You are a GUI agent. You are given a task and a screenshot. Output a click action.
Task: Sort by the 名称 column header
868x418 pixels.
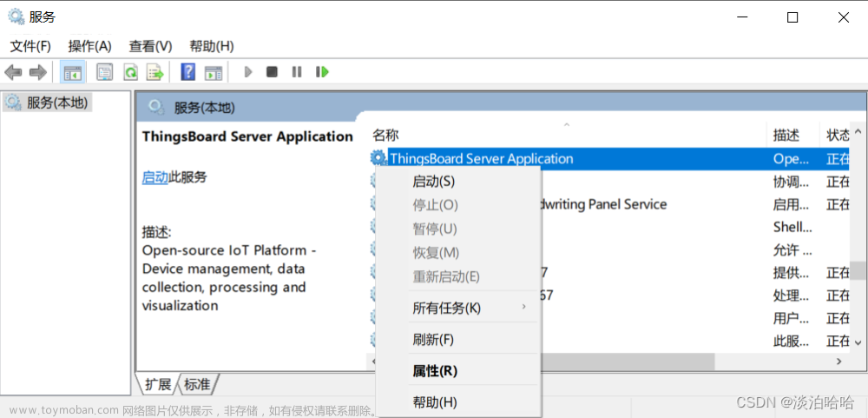pyautogui.click(x=569, y=135)
